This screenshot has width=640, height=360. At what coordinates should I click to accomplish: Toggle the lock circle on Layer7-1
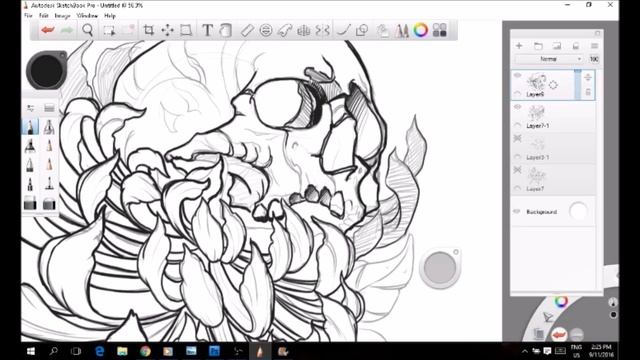click(517, 125)
